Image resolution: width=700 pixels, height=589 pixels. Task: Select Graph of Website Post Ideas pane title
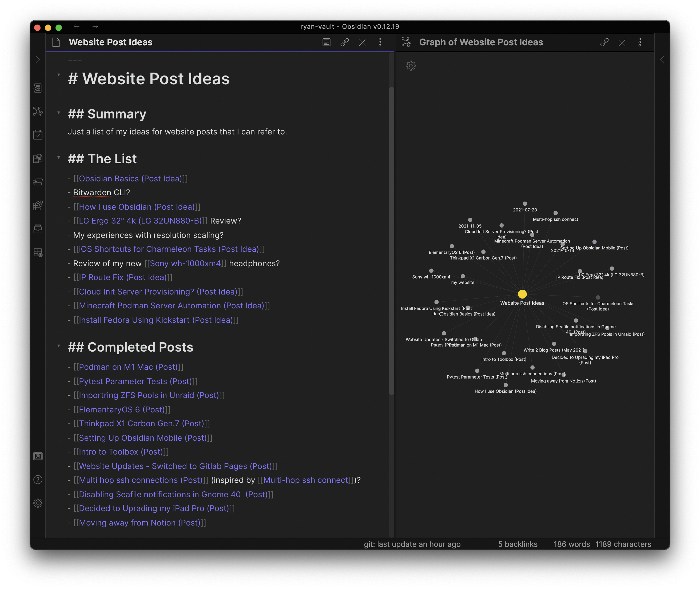(x=480, y=42)
